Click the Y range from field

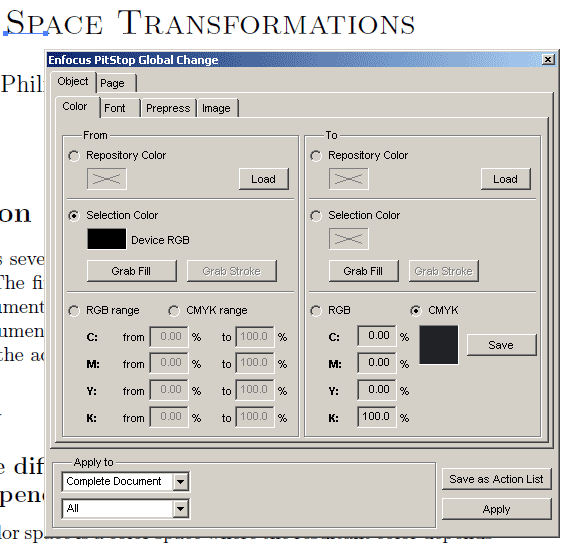(169, 390)
